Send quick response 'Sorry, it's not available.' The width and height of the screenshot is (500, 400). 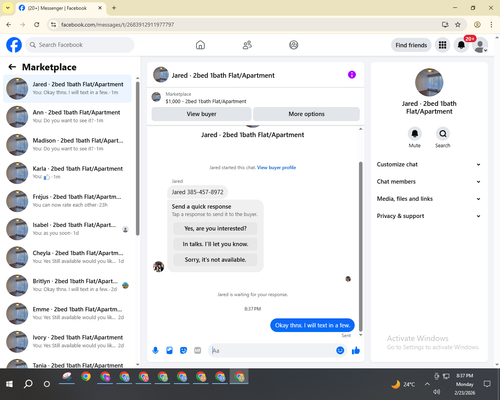(215, 260)
